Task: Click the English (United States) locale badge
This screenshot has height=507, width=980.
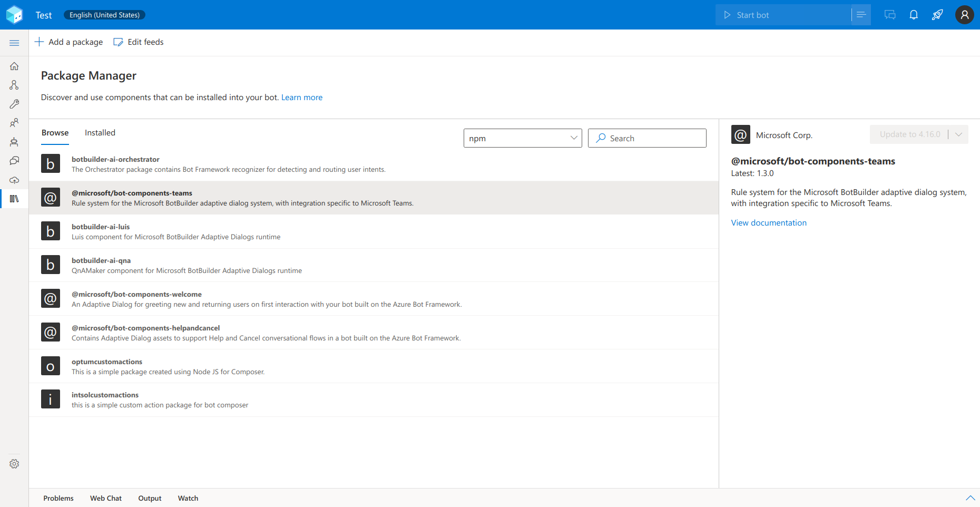Action: point(104,15)
